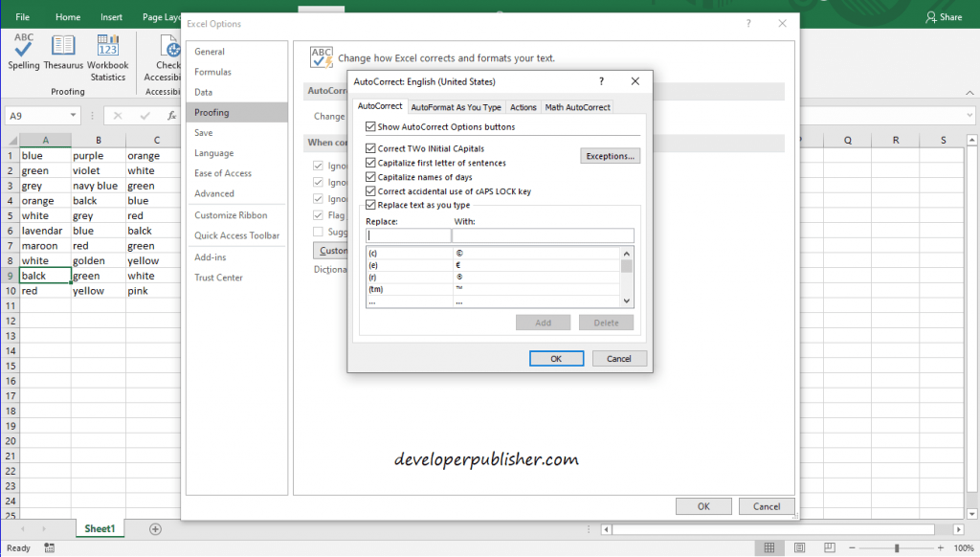
Task: Disable Show AutoCorrect Options buttons
Action: 372,125
